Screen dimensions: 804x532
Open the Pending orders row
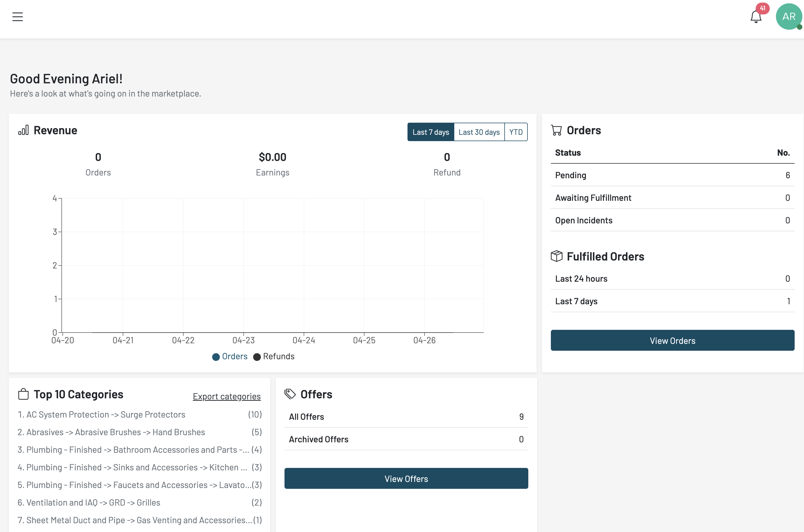tap(672, 175)
